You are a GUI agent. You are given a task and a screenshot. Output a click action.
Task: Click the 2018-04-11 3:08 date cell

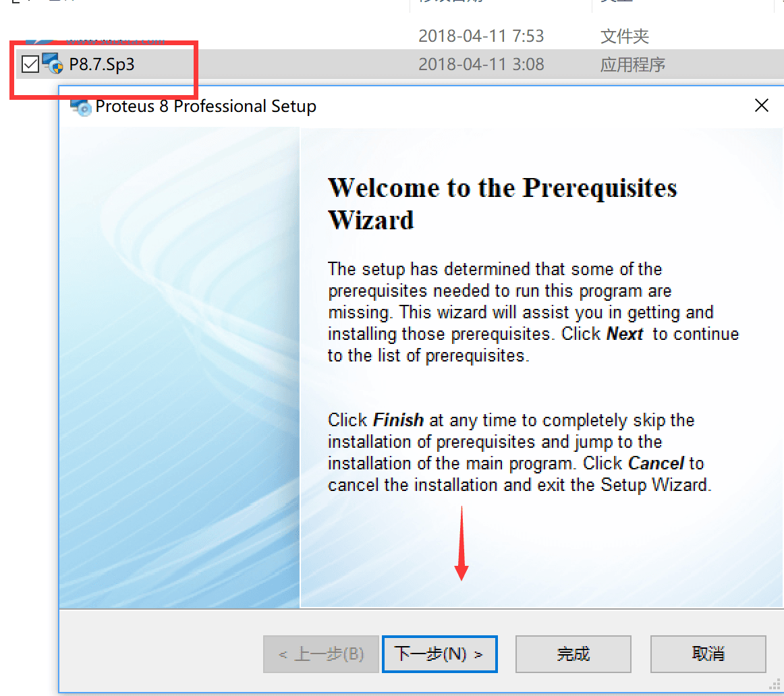[x=481, y=65]
